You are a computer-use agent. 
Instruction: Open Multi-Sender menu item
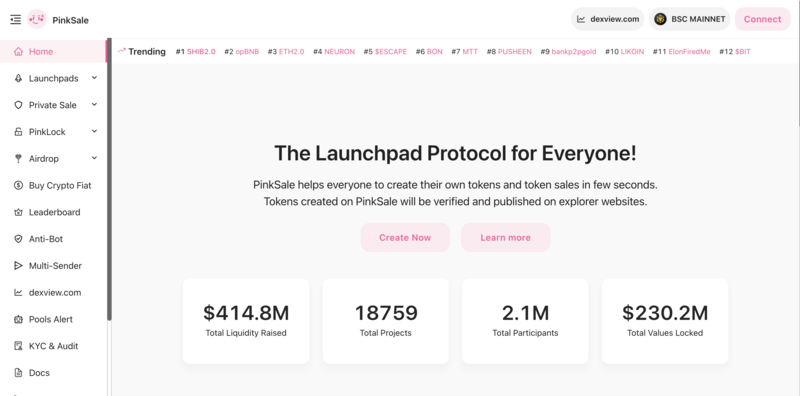pyautogui.click(x=53, y=265)
